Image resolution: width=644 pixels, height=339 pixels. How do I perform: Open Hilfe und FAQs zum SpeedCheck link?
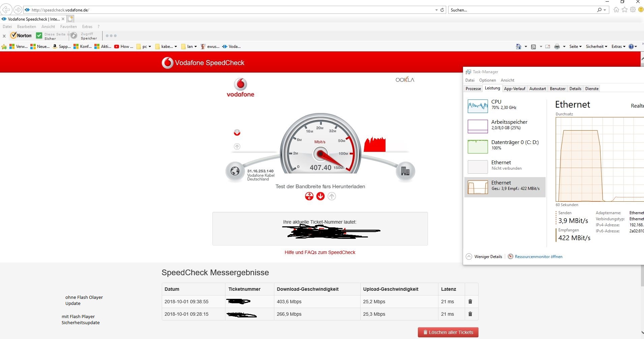320,252
